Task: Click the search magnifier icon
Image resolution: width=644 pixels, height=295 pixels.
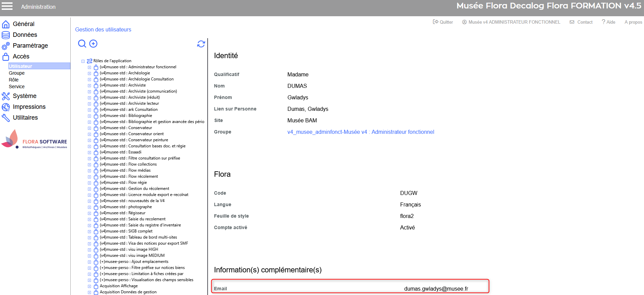Action: click(82, 44)
